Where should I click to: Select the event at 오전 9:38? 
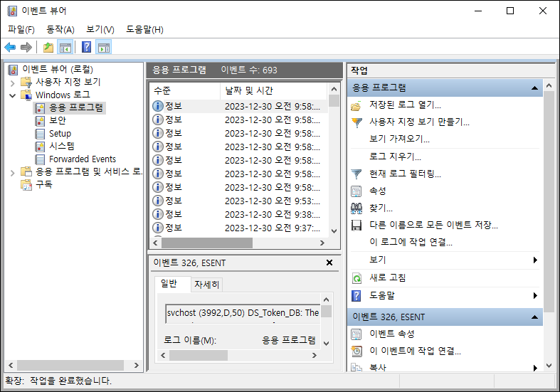(x=238, y=214)
